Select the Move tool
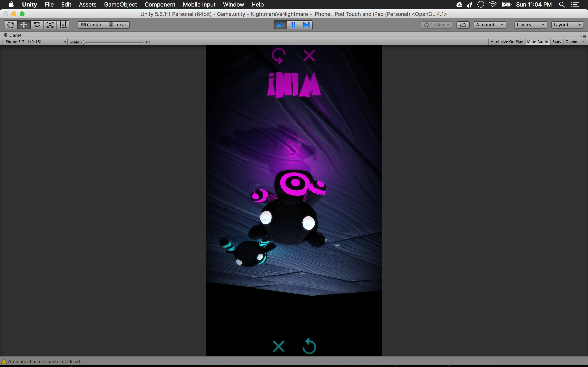The height and width of the screenshot is (367, 588). tap(24, 25)
